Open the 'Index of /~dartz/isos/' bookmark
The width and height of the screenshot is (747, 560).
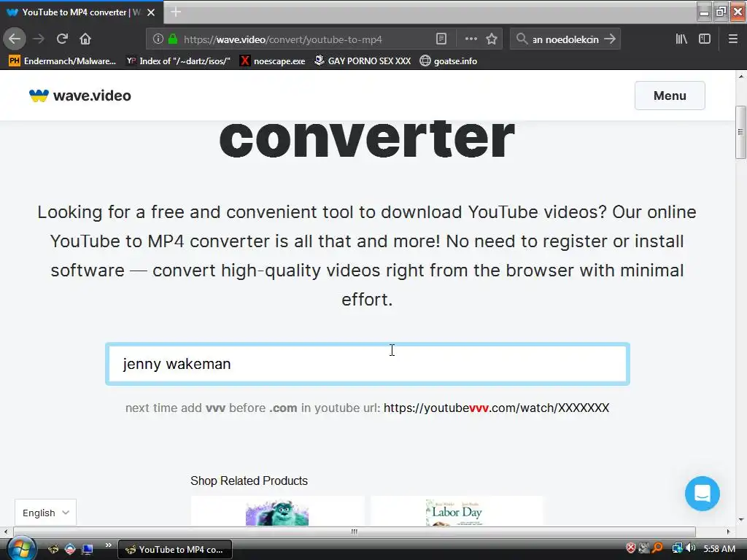click(x=178, y=61)
